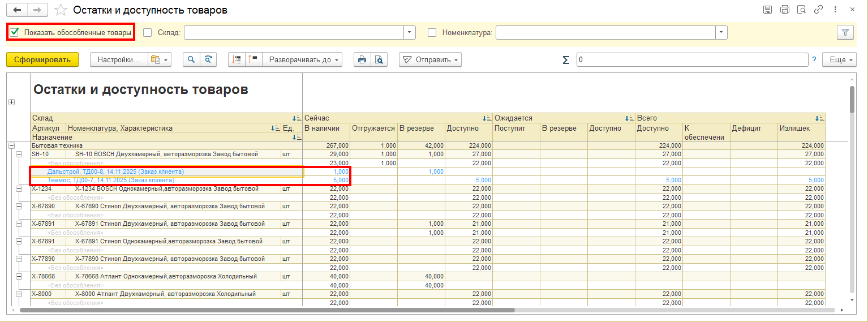Enable the Номенклатура filter checkbox
The height and width of the screenshot is (322, 868).
[432, 32]
